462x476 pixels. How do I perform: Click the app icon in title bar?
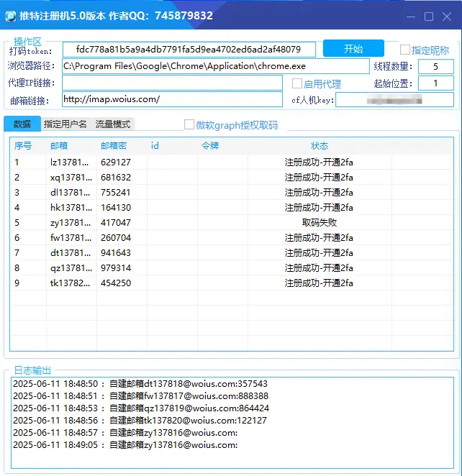click(11, 16)
